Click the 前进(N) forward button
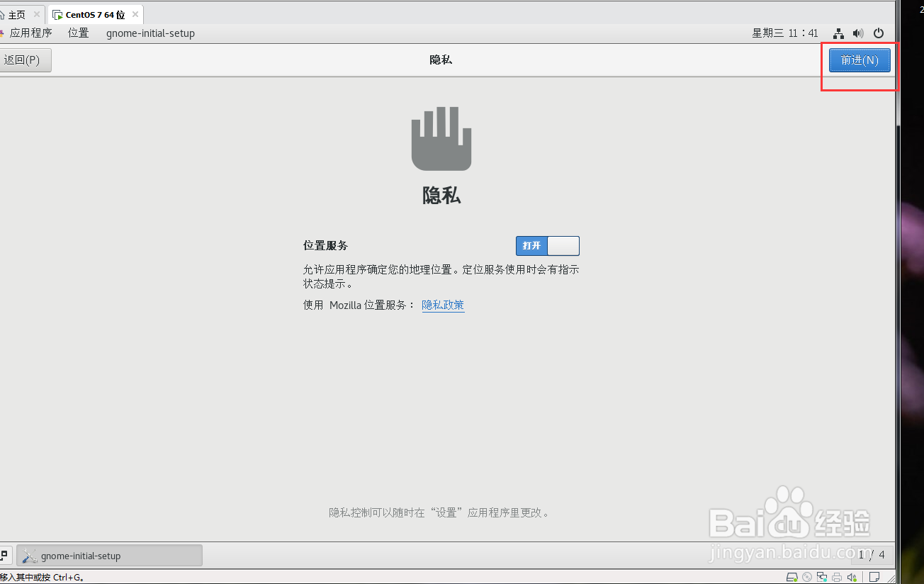 point(859,60)
